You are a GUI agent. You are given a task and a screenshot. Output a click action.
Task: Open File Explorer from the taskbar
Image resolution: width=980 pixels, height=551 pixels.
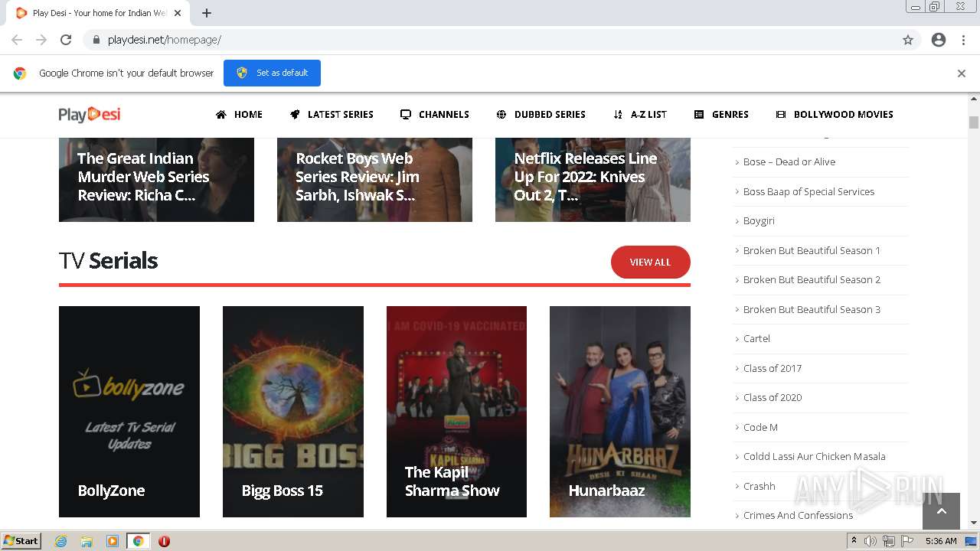[x=87, y=541]
